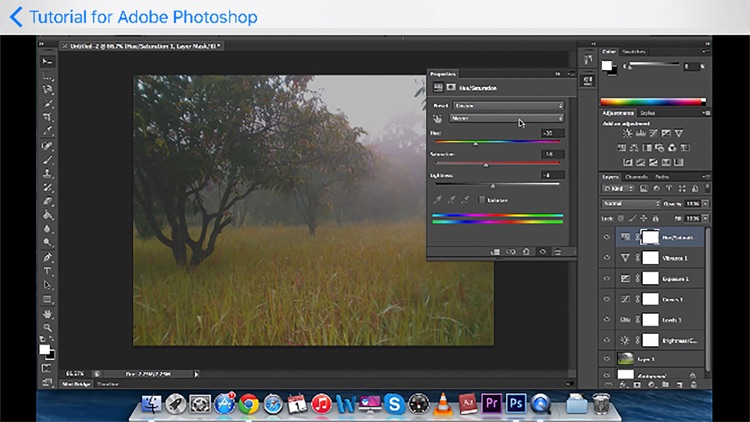
Task: Click the delete layer trash icon in Layers
Action: [x=694, y=385]
